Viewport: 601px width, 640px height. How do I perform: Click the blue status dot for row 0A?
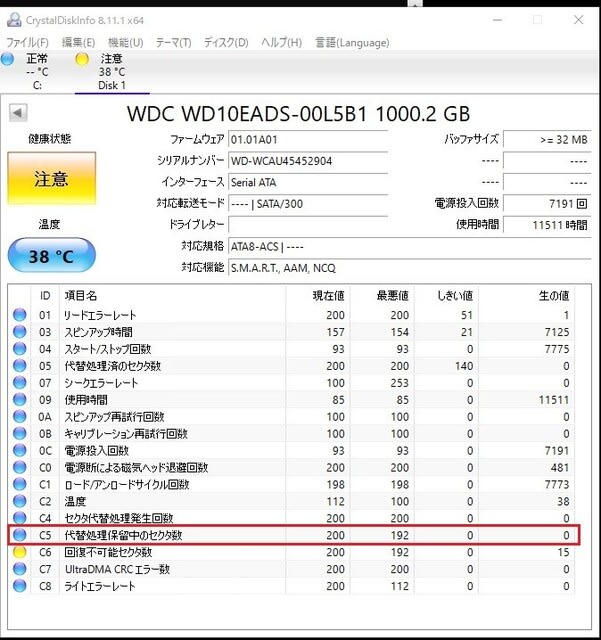tap(20, 416)
